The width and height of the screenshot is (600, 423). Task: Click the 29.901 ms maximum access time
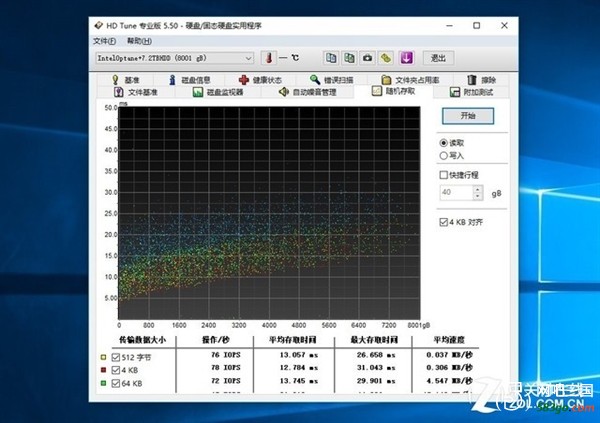(376, 381)
